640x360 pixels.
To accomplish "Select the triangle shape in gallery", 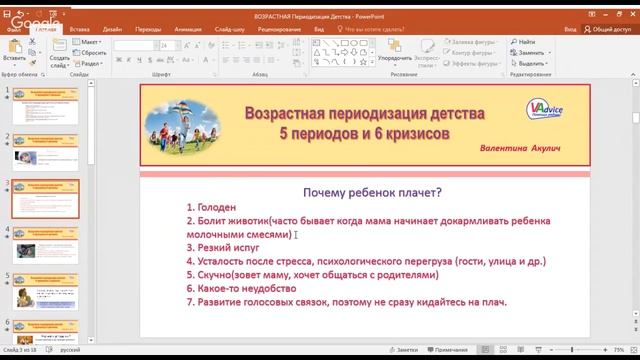I will [x=317, y=52].
